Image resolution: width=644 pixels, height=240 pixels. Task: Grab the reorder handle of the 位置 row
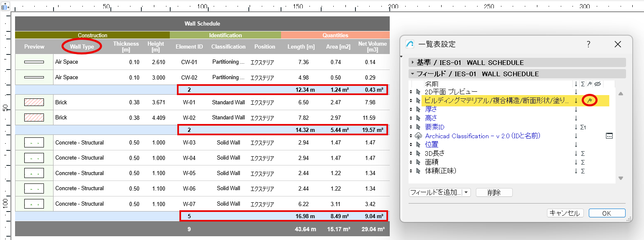coord(411,145)
